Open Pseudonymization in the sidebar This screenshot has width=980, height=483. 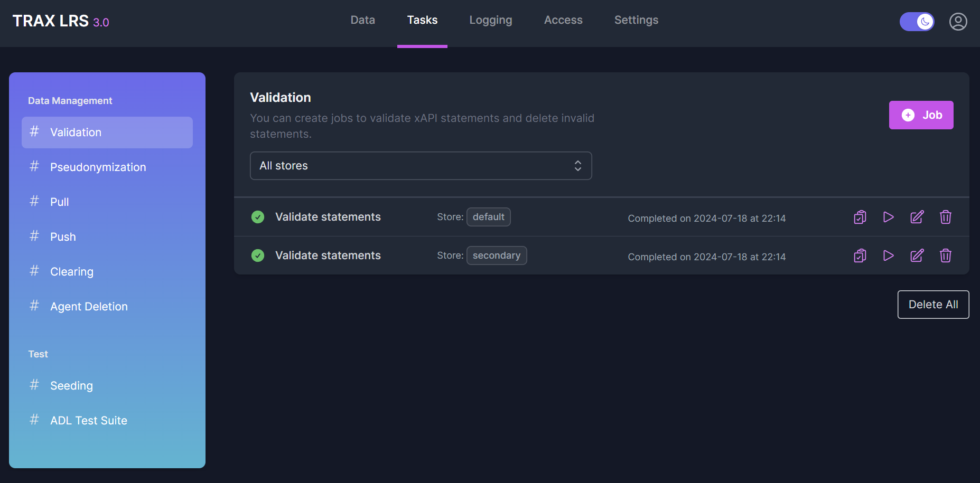(98, 167)
